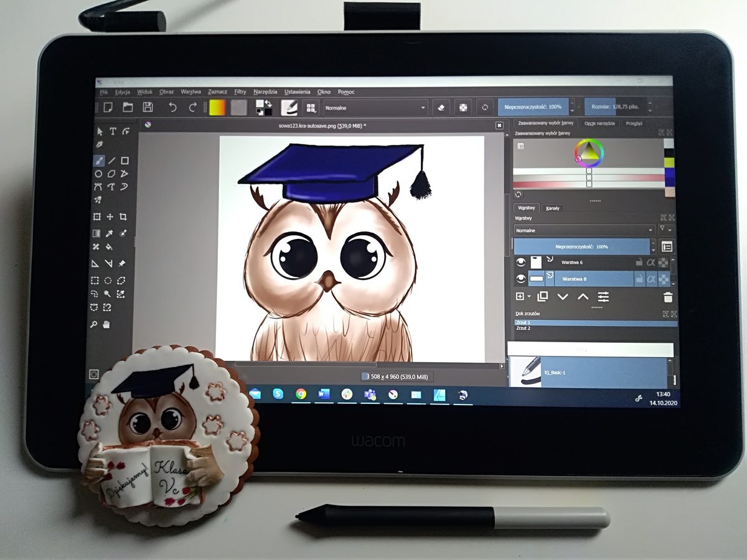Open the add layer dropdown arrow

click(x=529, y=297)
